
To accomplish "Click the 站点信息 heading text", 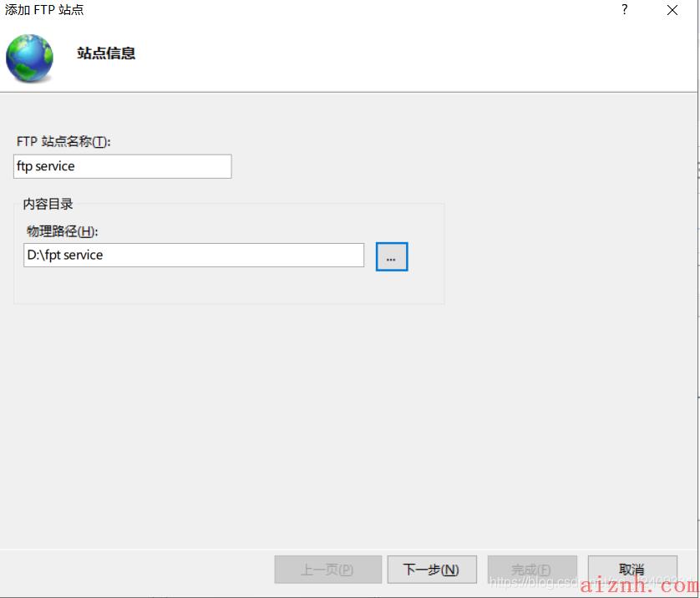I will click(106, 53).
